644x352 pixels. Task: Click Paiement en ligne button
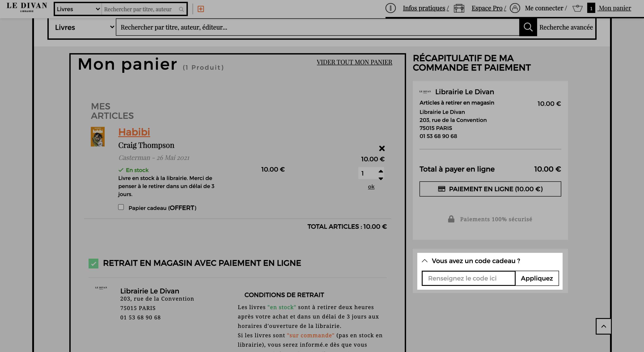pos(490,189)
